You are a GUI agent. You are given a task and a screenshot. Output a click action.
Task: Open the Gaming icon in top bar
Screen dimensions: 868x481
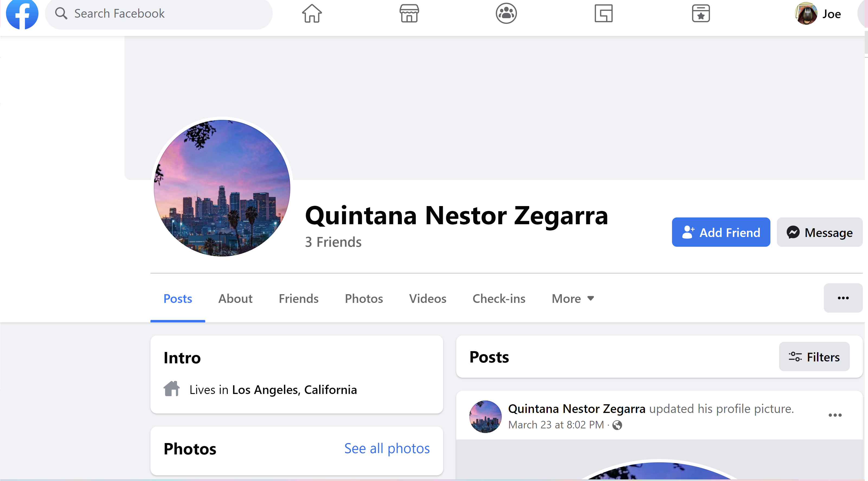(603, 14)
